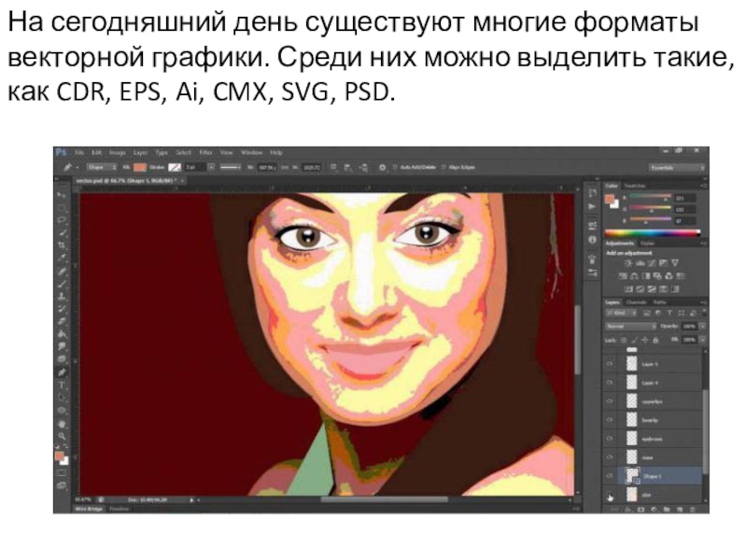The width and height of the screenshot is (747, 560).
Task: Open the Essentials workspace dropdown
Action: tap(676, 168)
